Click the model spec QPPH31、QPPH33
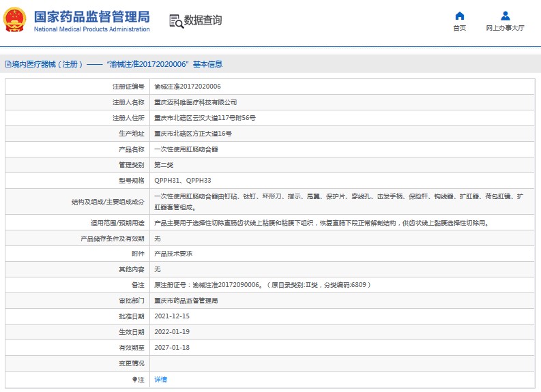Viewport: 541px width, 392px height. [x=182, y=180]
